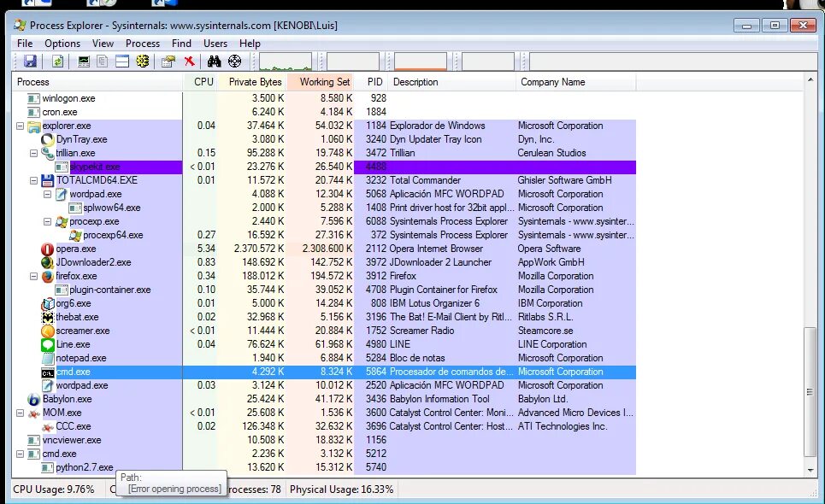825x504 pixels.
Task: Collapse the trillian.exe tree node
Action: pyautogui.click(x=33, y=153)
